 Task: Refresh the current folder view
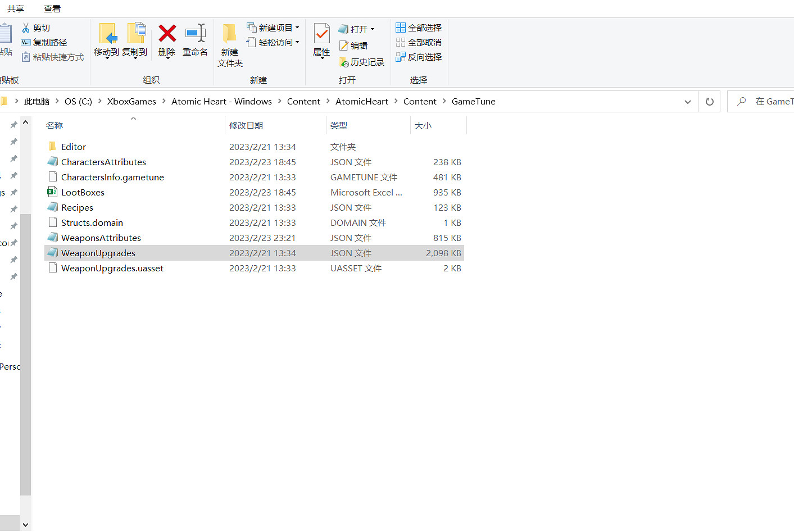pyautogui.click(x=709, y=102)
